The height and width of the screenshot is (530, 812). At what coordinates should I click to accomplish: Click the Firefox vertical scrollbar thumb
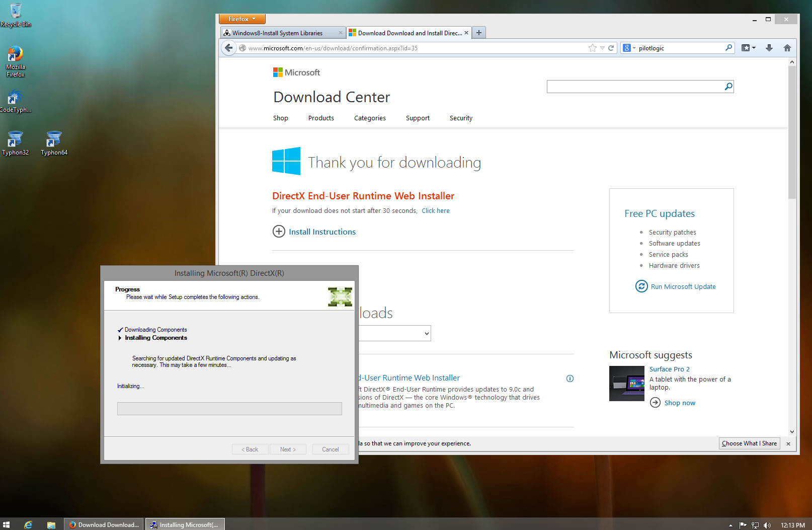click(792, 132)
